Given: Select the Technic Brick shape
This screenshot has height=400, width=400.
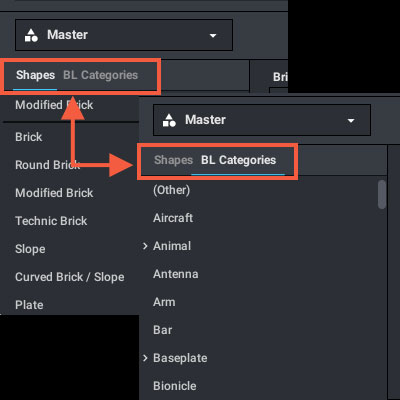Looking at the screenshot, I should pos(51,221).
